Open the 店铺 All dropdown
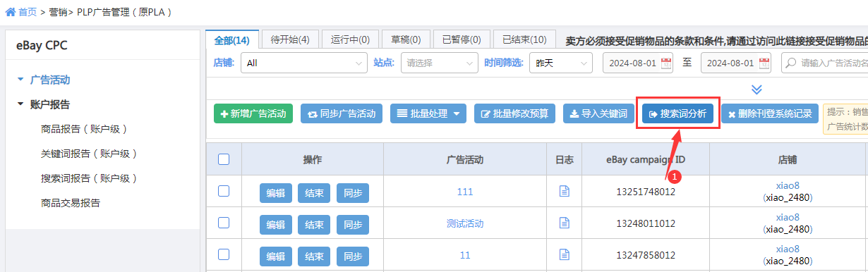The image size is (868, 272). pyautogui.click(x=304, y=63)
